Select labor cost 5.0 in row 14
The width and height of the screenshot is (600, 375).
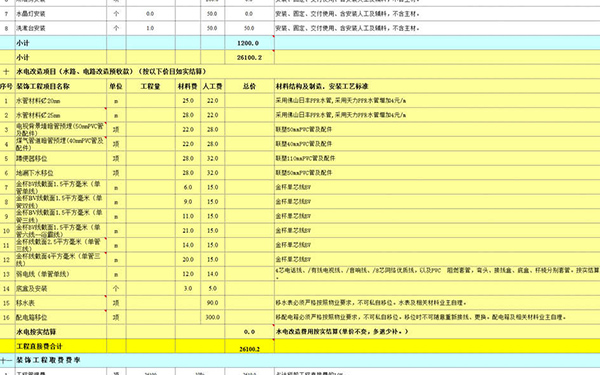[x=212, y=289]
